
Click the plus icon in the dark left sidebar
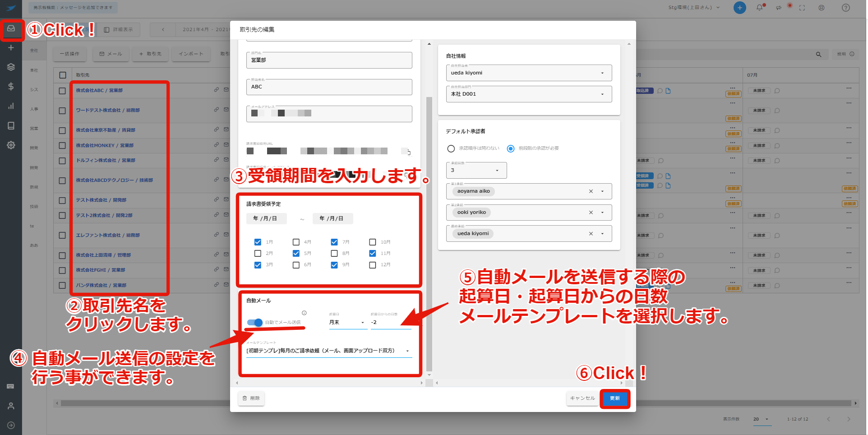coord(11,47)
